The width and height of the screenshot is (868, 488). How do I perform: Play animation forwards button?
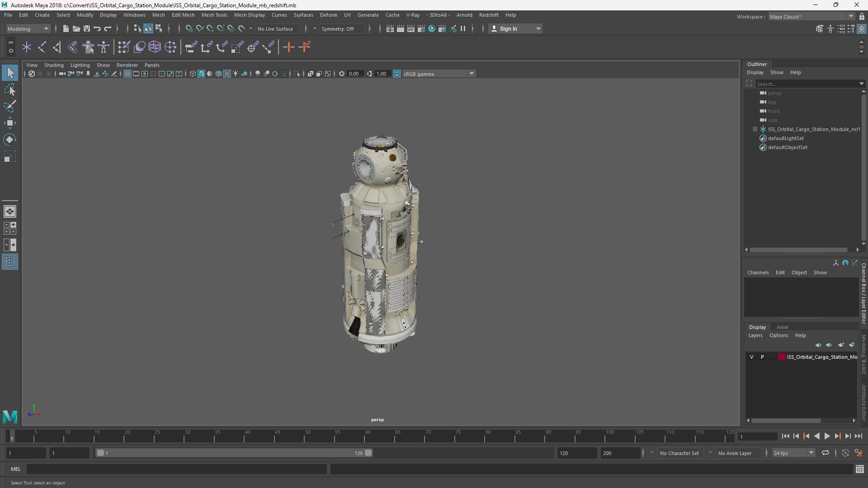tap(827, 436)
